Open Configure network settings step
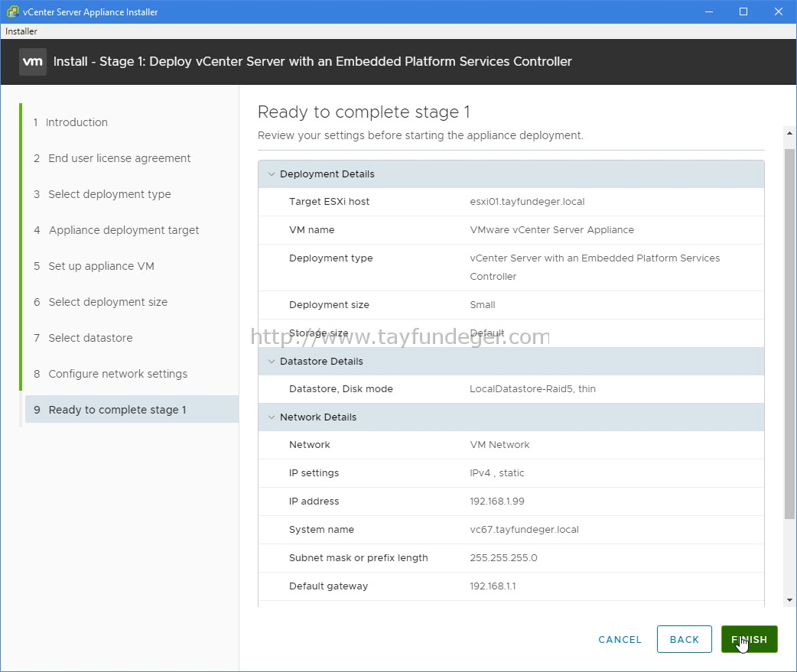 click(110, 375)
